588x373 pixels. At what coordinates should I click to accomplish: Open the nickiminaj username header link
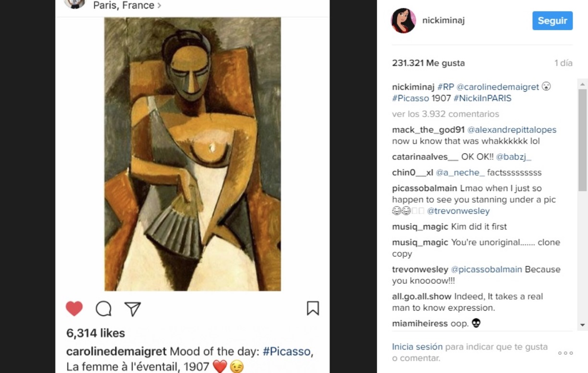(443, 20)
